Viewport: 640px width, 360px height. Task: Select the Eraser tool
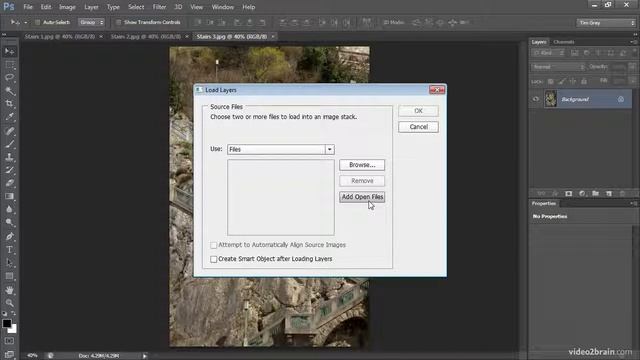click(9, 183)
